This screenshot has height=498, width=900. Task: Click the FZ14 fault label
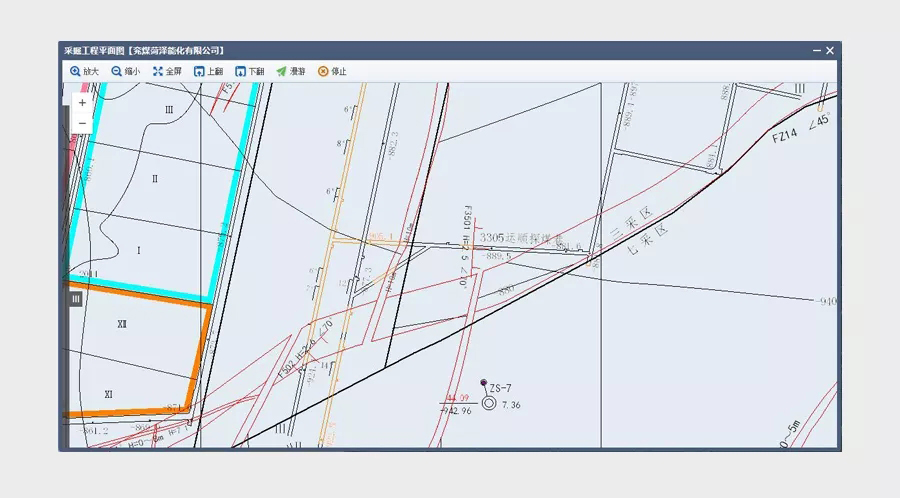point(783,135)
